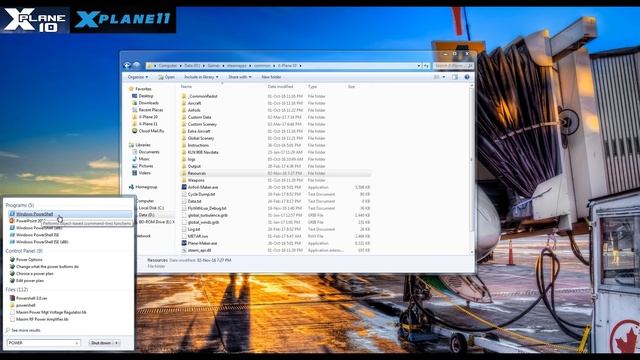The width and height of the screenshot is (640, 360).
Task: Click Computer in address bar path
Action: pos(168,65)
